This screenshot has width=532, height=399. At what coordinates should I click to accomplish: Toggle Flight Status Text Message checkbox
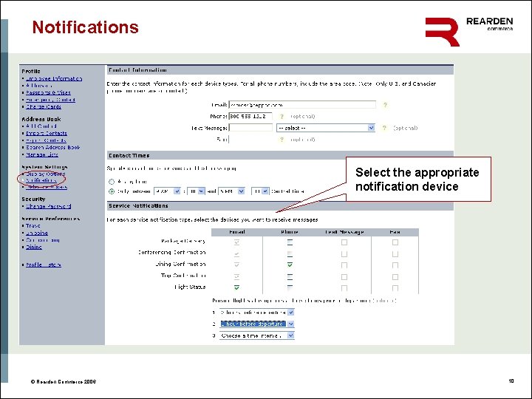(x=344, y=288)
